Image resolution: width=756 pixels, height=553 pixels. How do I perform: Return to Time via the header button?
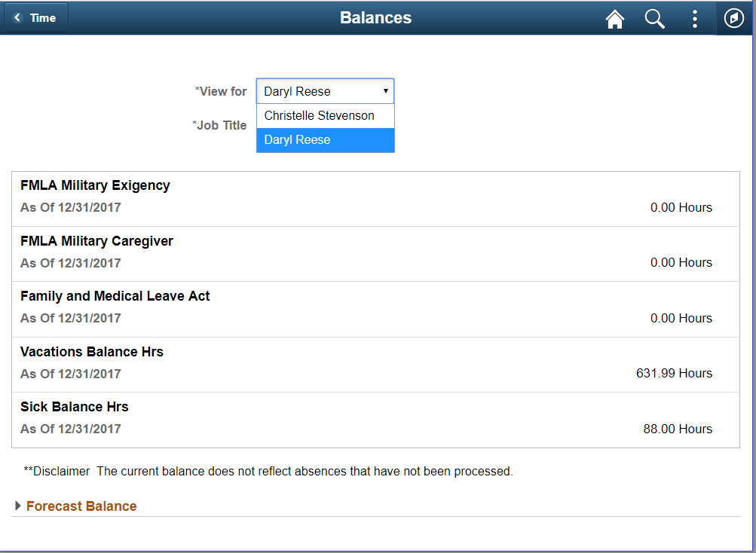point(35,18)
